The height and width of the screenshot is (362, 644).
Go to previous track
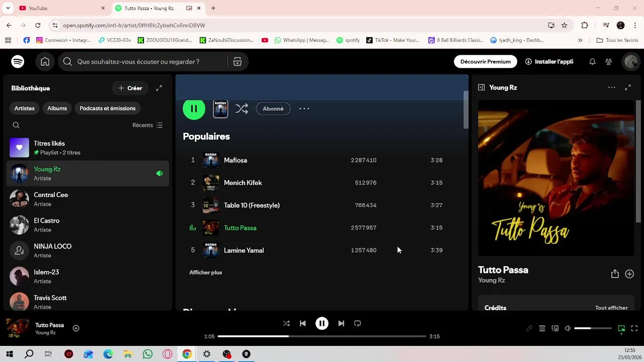click(303, 323)
